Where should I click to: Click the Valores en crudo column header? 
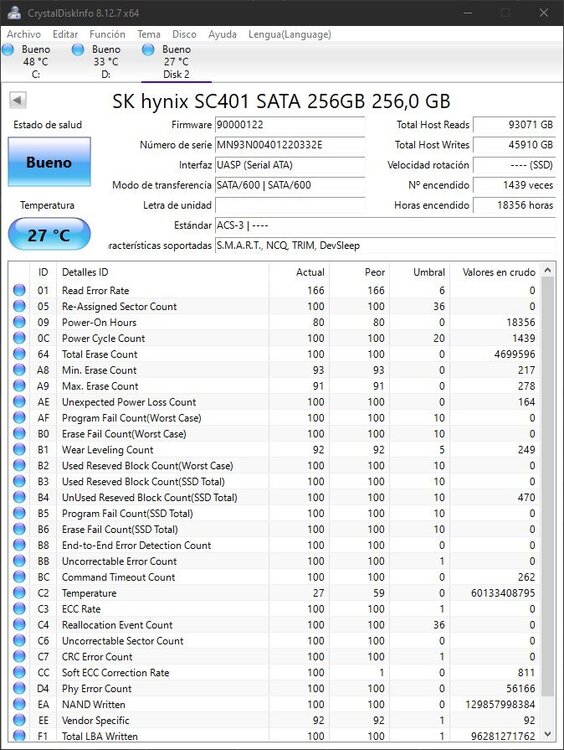click(495, 272)
